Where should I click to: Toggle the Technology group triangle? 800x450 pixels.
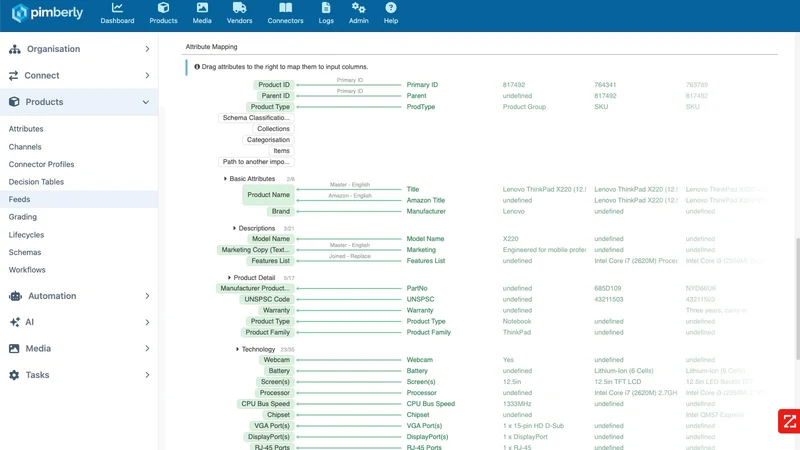pos(237,349)
